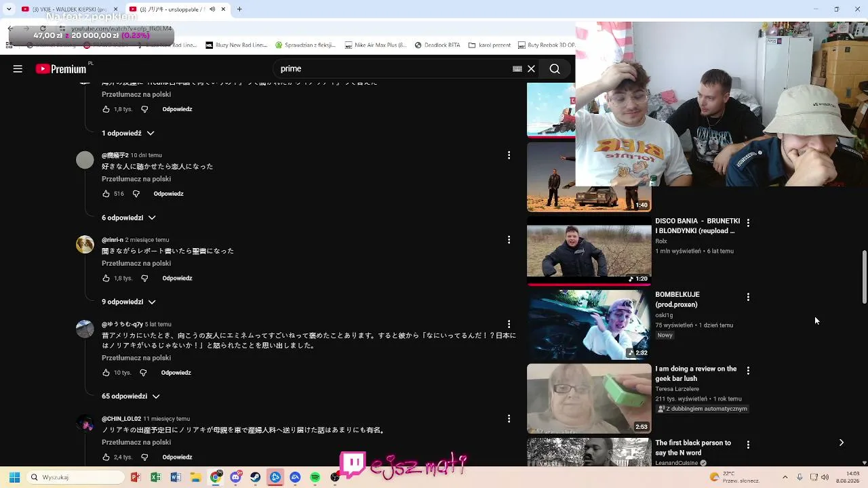Viewport: 868px width, 488px height.
Task: Go to YouTube Premium home via logo
Action: 61,68
